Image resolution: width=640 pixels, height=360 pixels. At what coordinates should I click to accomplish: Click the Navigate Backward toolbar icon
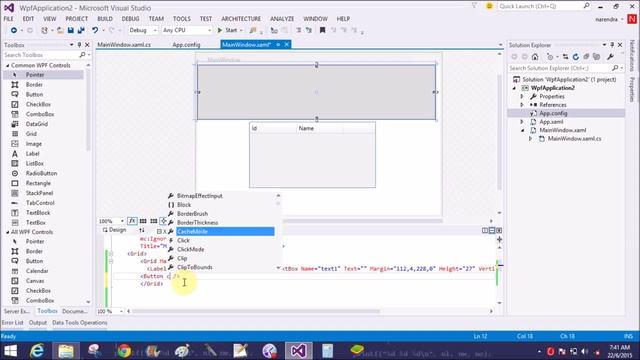coord(13,30)
